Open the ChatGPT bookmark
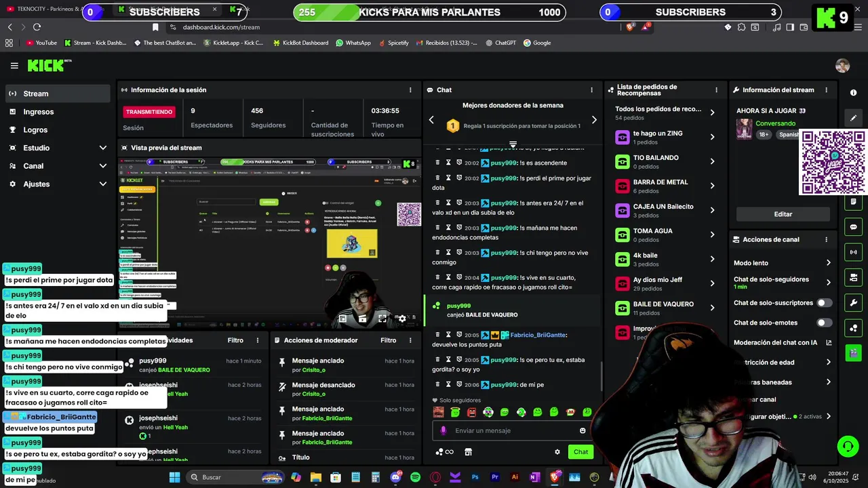The image size is (868, 488). pyautogui.click(x=500, y=43)
